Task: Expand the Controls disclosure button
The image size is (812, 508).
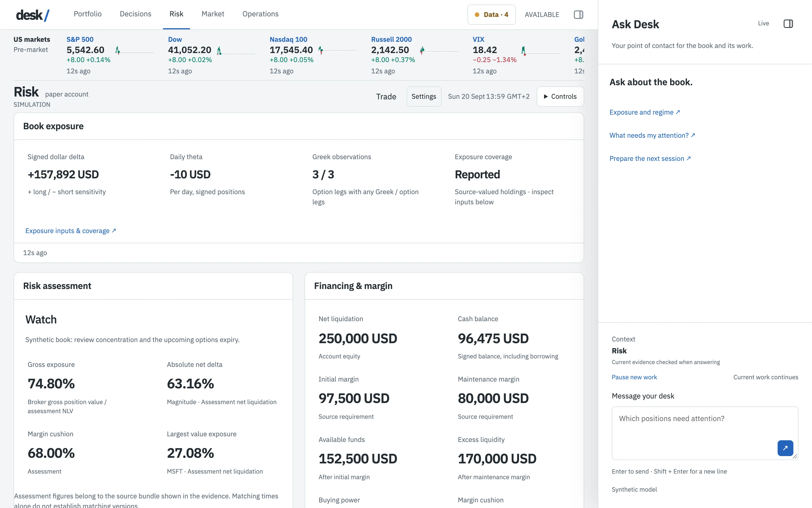Action: tap(560, 97)
